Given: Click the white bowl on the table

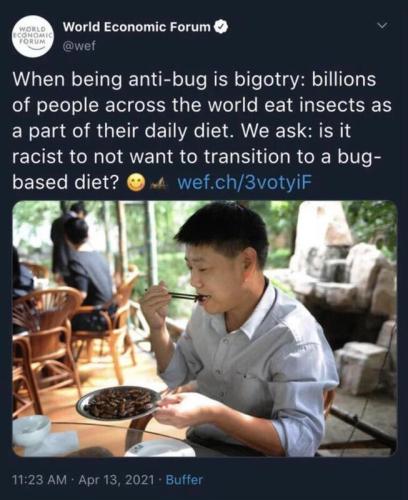Looking at the screenshot, I should tap(31, 429).
